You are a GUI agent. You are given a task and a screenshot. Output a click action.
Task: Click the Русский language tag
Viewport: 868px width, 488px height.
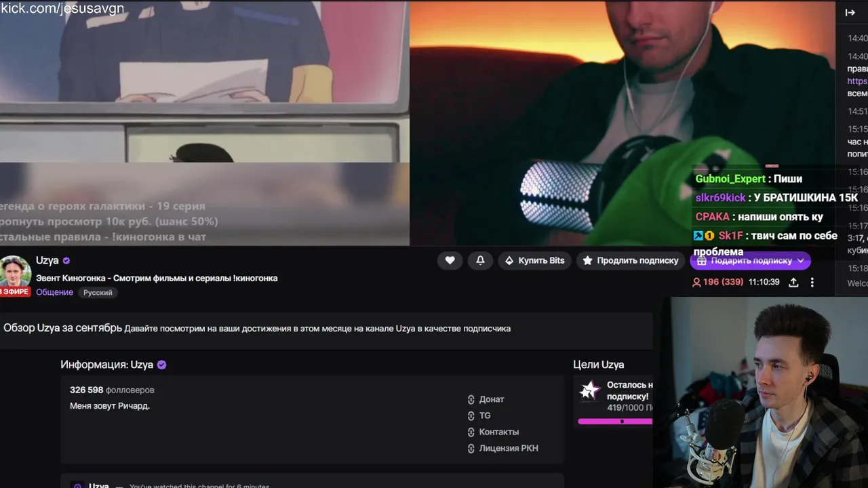(98, 293)
